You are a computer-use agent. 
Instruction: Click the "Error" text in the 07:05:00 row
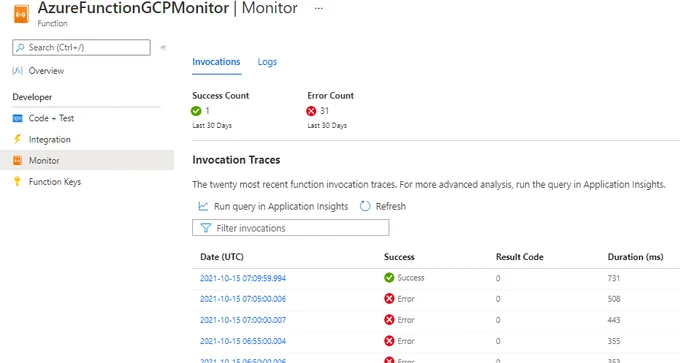tap(406, 299)
